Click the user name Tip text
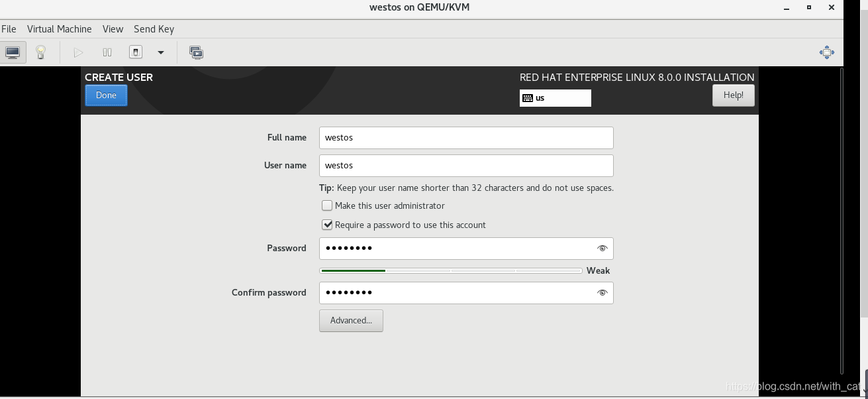This screenshot has height=399, width=868. tap(466, 188)
